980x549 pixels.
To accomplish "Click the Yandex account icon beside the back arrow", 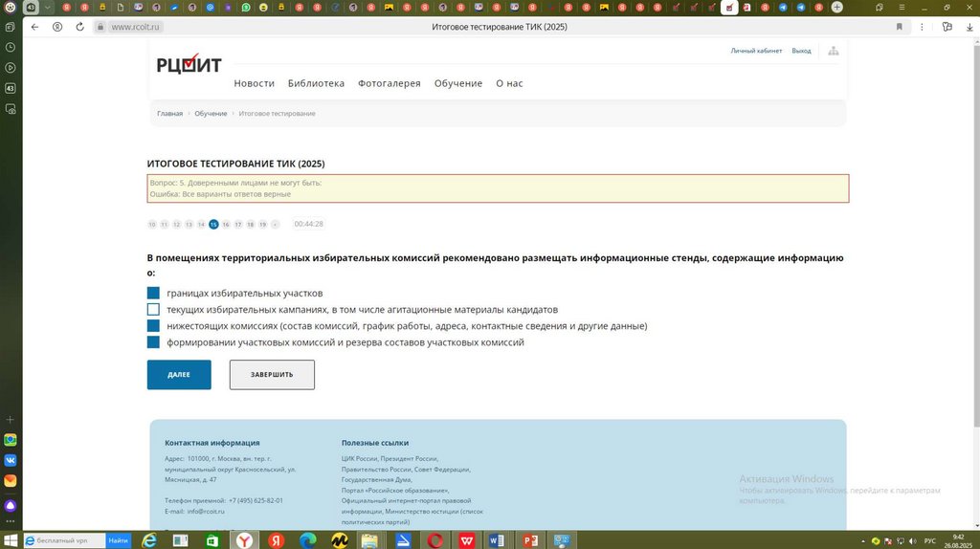I will [57, 27].
